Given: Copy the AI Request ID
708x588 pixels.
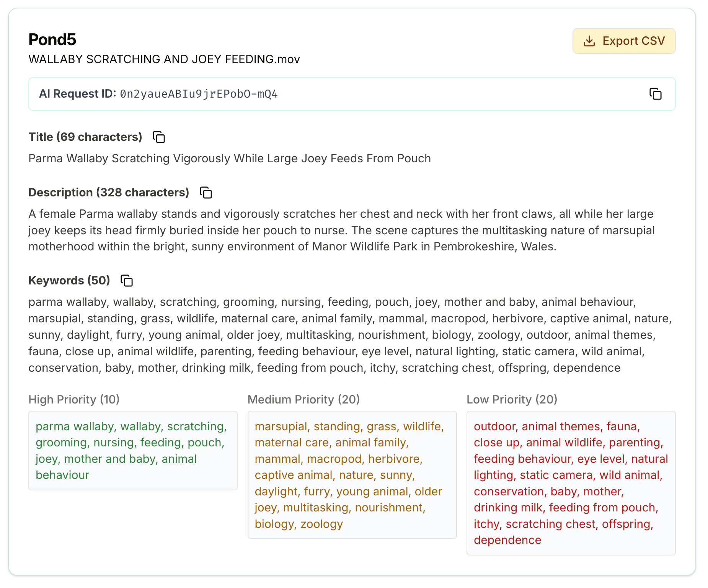Looking at the screenshot, I should pyautogui.click(x=655, y=94).
